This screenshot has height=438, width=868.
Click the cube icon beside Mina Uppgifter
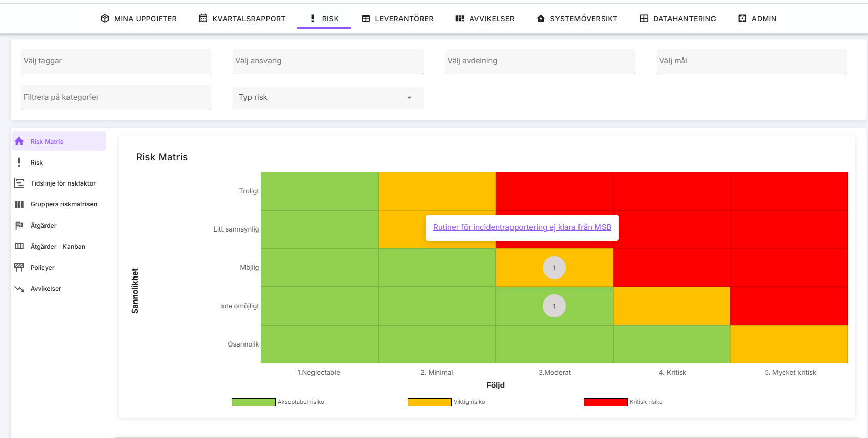tap(105, 19)
